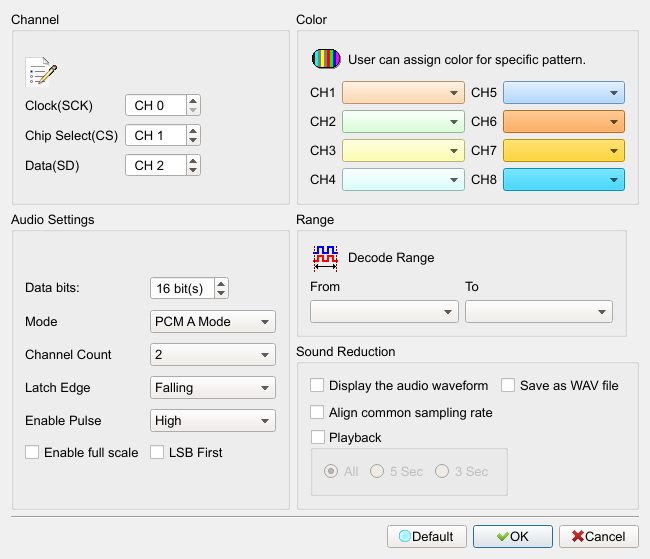Open the CH5 light blue color dropdown
The width and height of the screenshot is (650, 559).
564,92
